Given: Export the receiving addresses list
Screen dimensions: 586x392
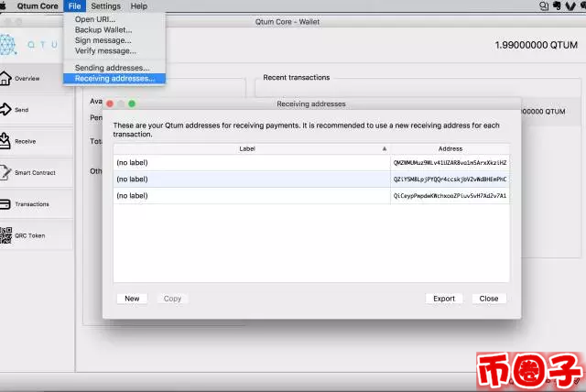Looking at the screenshot, I should tap(444, 299).
